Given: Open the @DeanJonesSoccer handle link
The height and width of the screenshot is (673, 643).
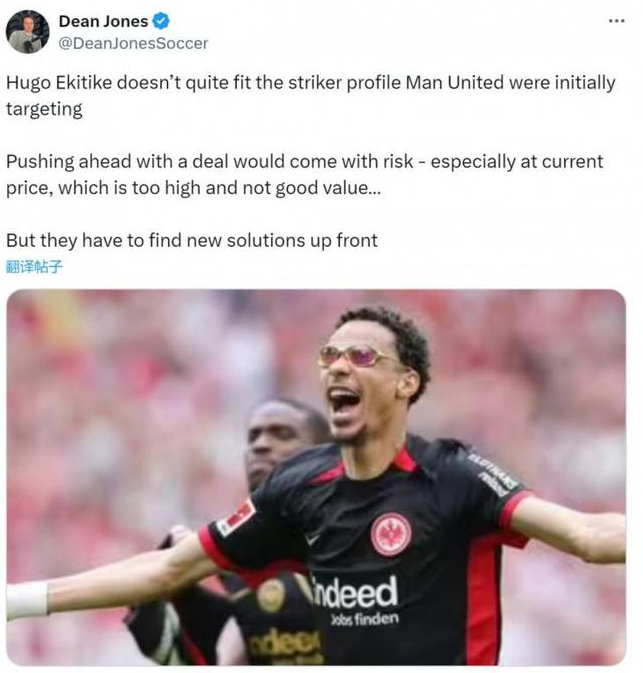Looking at the screenshot, I should click(x=133, y=43).
